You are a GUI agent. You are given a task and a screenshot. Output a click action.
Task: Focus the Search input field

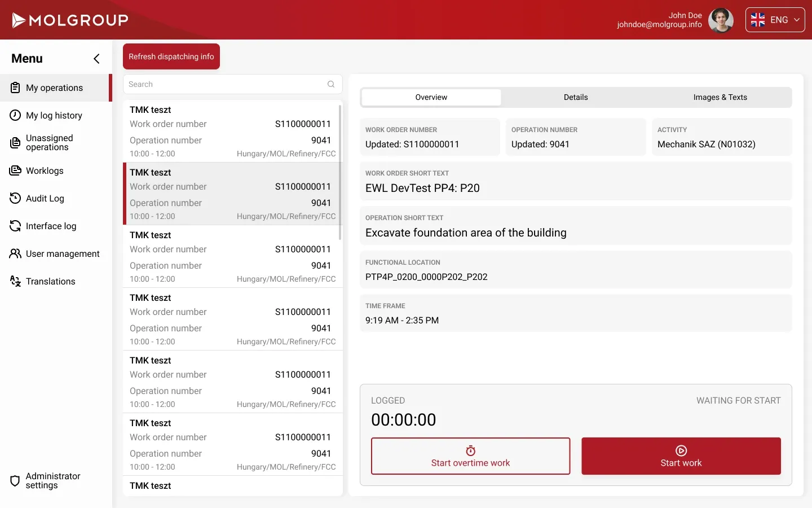232,84
